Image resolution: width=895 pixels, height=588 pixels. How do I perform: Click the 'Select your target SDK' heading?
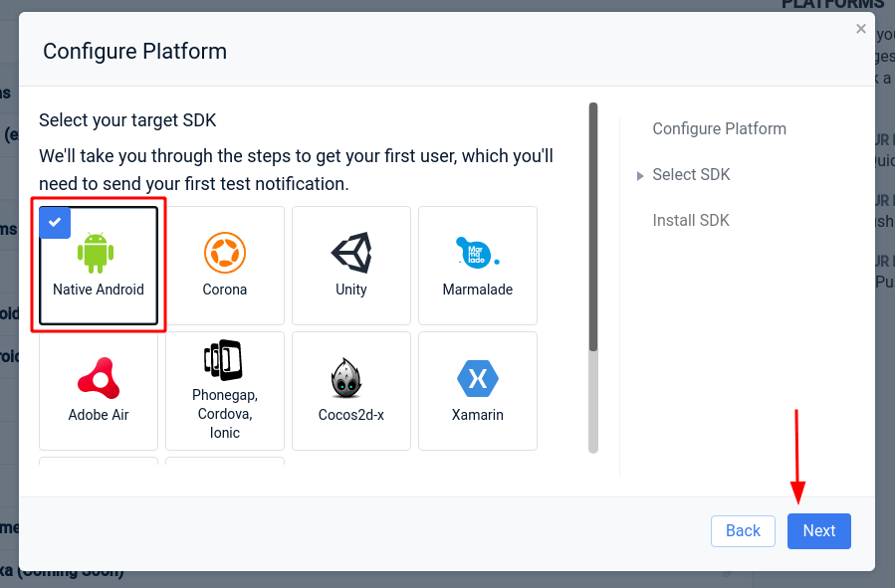[x=127, y=120]
